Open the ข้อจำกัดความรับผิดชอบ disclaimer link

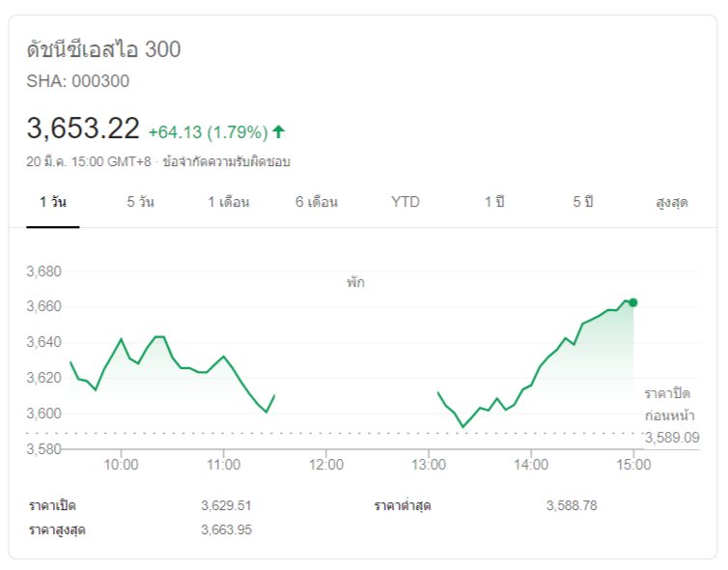coord(227,161)
